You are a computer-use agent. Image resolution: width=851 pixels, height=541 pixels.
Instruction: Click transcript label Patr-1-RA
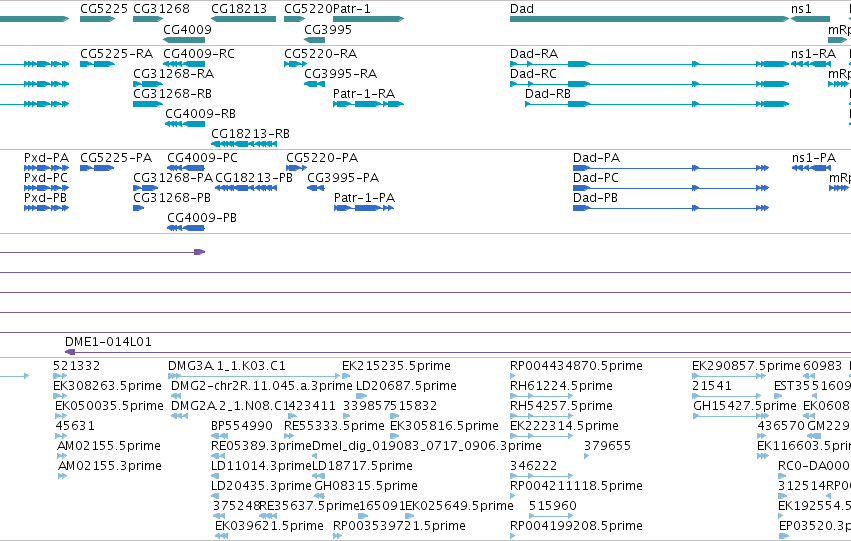click(364, 94)
